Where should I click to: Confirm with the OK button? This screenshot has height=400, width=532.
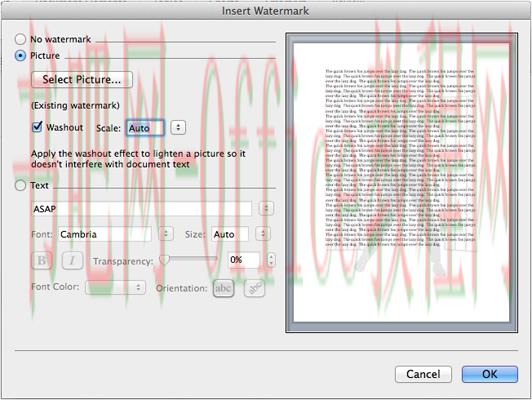click(x=490, y=374)
